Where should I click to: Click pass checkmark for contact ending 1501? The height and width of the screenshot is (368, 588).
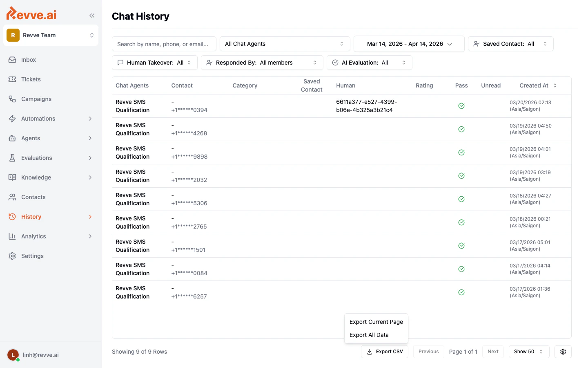[x=461, y=246]
